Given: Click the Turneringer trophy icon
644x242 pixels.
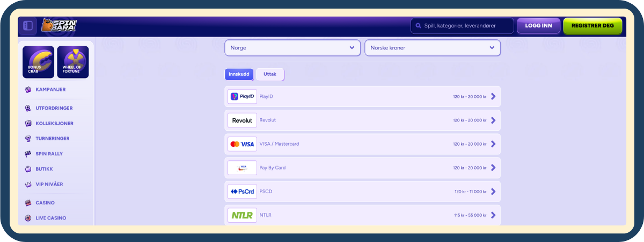Looking at the screenshot, I should click(28, 138).
